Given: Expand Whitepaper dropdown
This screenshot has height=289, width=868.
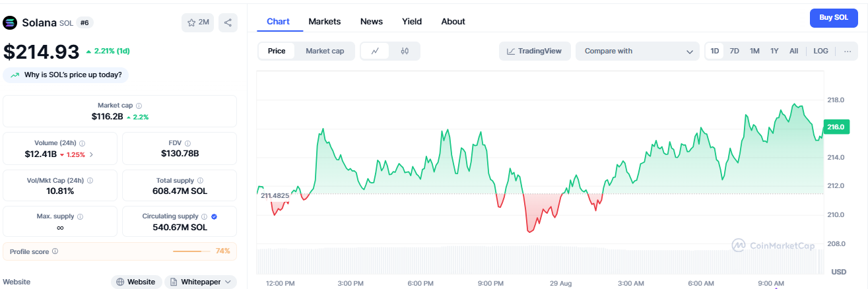Looking at the screenshot, I should [201, 282].
